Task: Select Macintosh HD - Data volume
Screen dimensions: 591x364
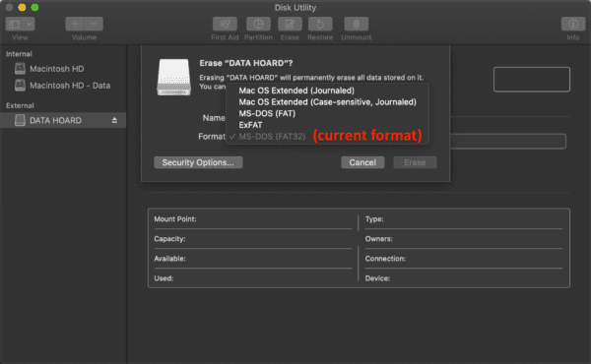Action: tap(70, 86)
